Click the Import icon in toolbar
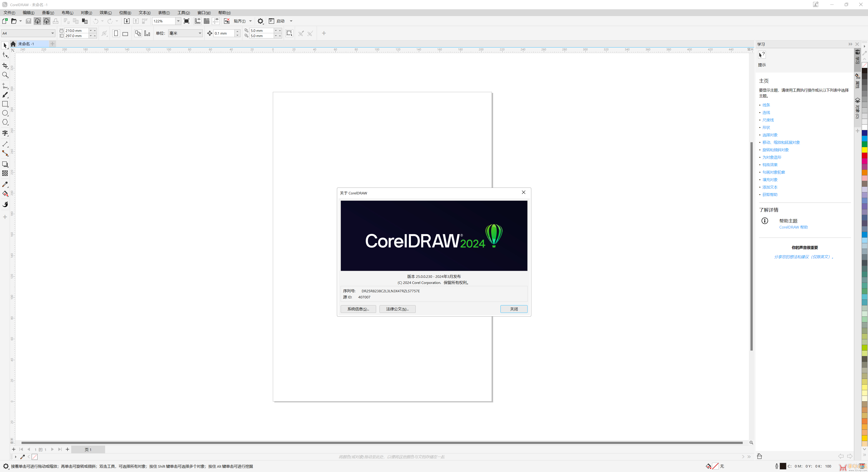 (x=127, y=21)
